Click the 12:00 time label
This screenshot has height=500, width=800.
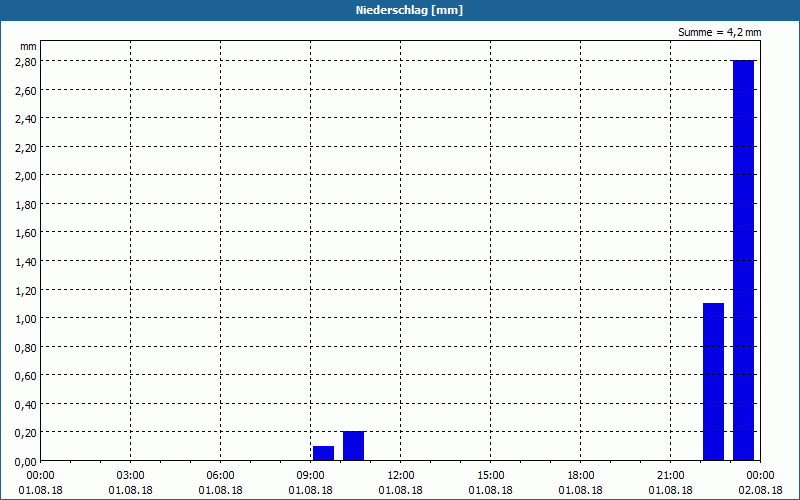tap(401, 476)
